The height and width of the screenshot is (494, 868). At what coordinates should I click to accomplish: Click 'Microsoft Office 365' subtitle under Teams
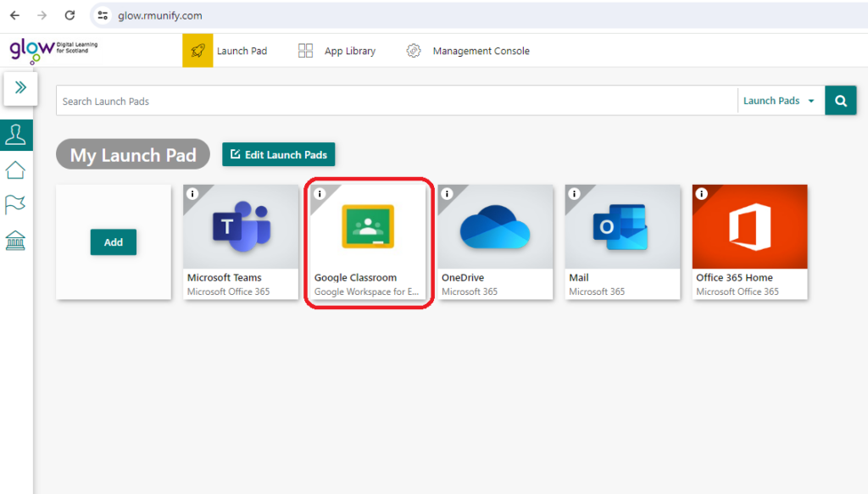228,291
